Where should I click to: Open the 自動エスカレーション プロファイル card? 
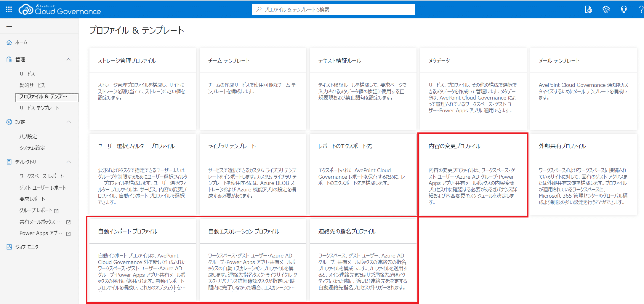tap(253, 260)
